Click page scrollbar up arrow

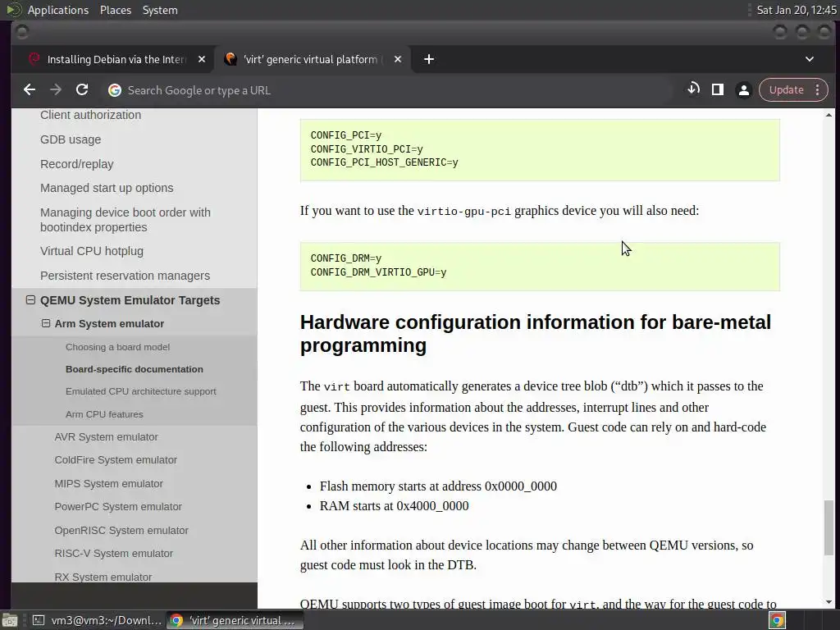click(x=829, y=115)
